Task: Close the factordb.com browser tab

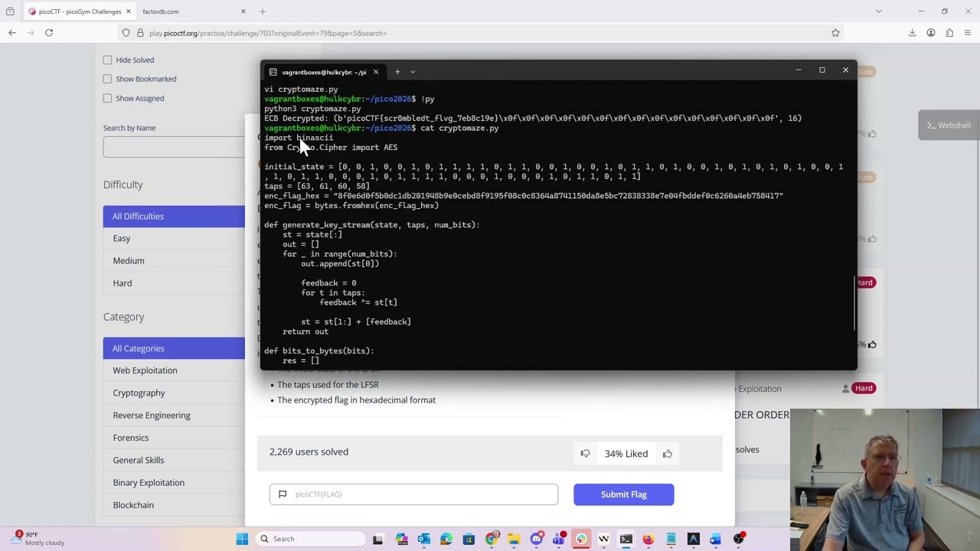Action: tap(243, 11)
